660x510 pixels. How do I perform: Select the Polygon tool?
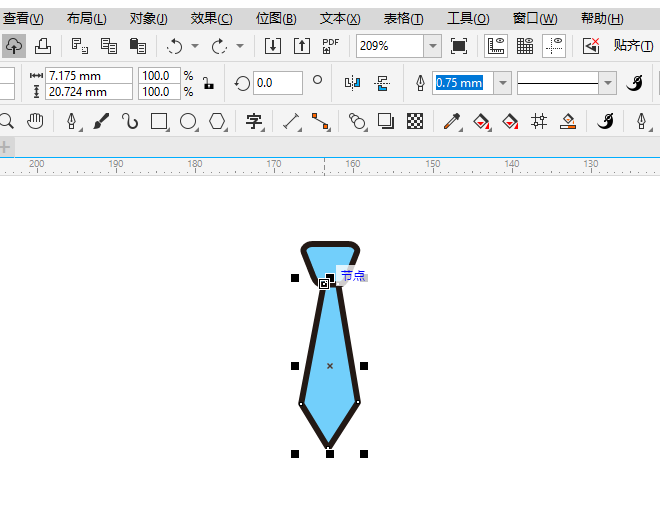click(x=218, y=122)
